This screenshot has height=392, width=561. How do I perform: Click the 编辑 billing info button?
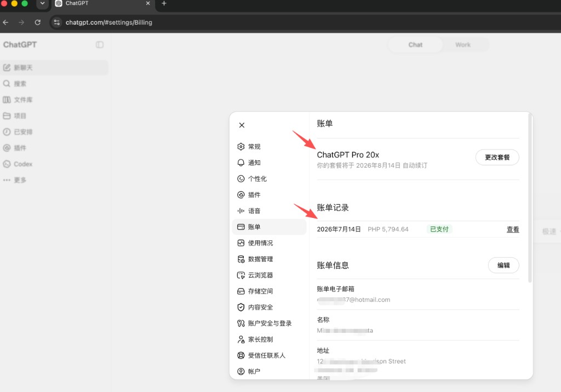503,266
